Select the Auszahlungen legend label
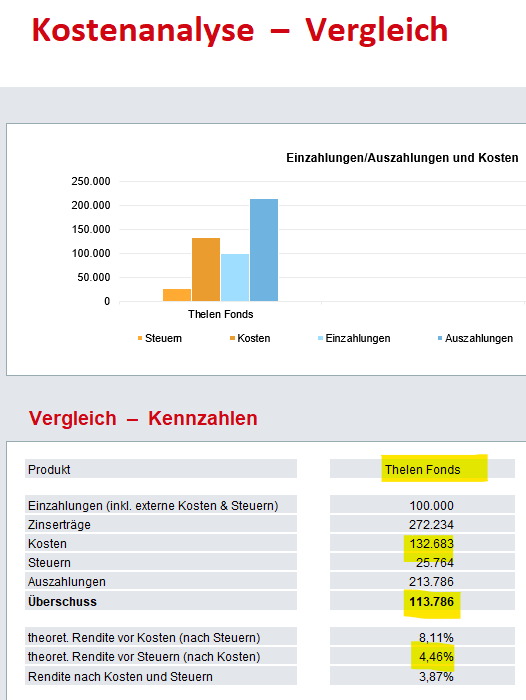Image resolution: width=526 pixels, height=700 pixels. click(x=479, y=338)
